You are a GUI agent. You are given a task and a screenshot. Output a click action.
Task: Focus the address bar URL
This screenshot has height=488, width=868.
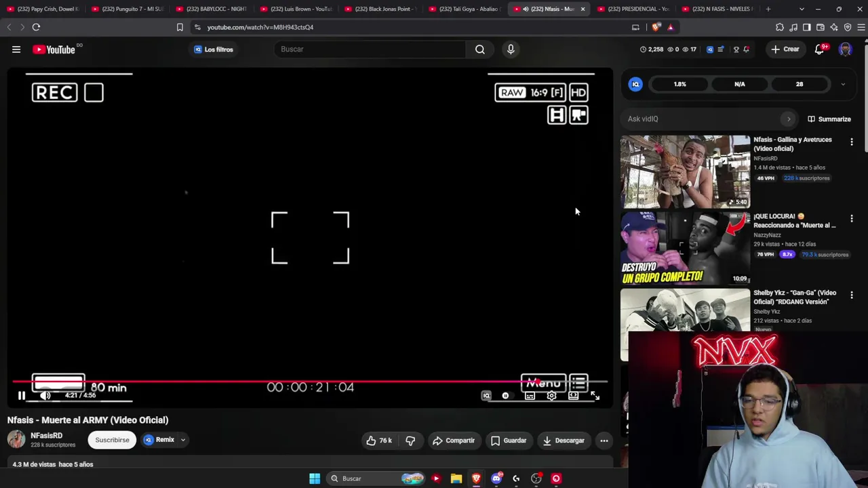pyautogui.click(x=260, y=27)
